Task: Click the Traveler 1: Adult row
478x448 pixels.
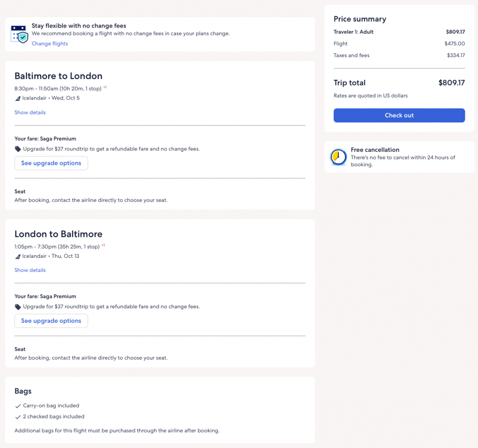Action: click(x=353, y=32)
